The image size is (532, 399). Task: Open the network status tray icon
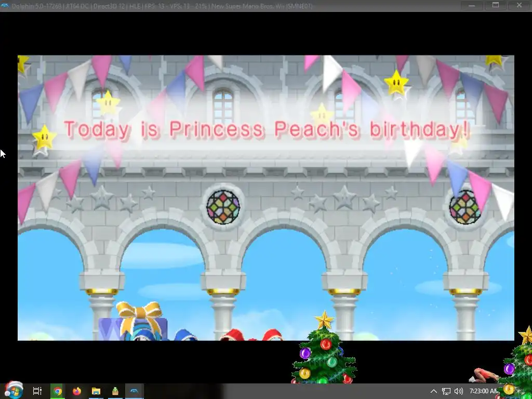(446, 391)
